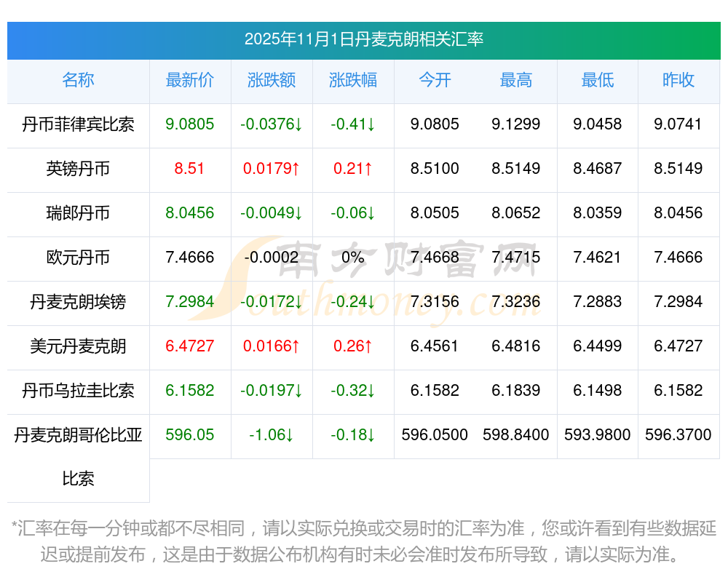Select the row name 英镑丹币
Viewport: 728px width, 577px height.
pos(78,169)
